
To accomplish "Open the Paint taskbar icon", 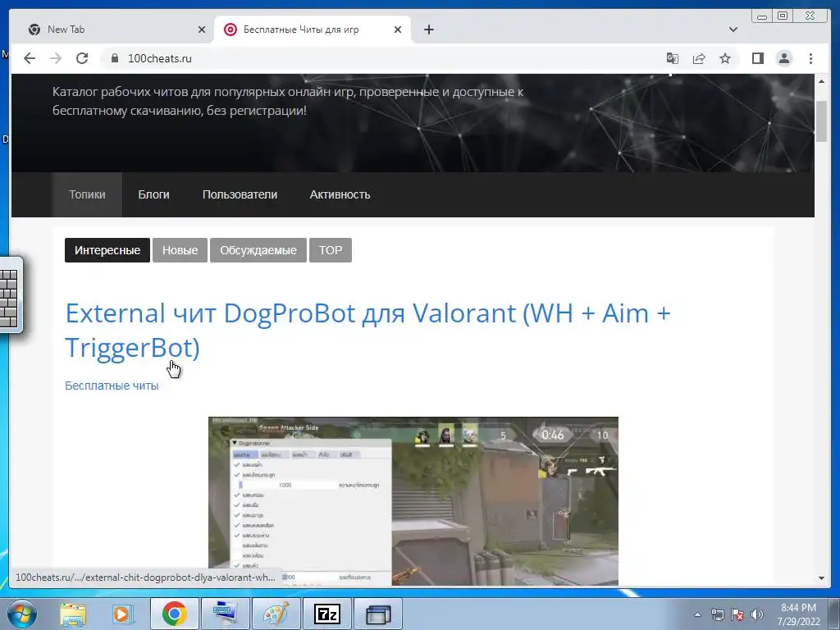I will point(276,614).
